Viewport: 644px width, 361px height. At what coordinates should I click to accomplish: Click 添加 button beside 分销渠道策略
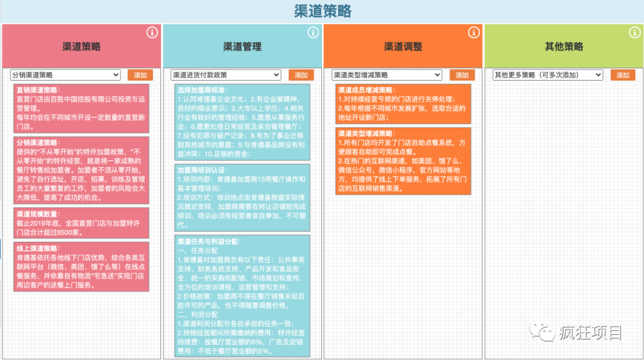click(140, 75)
